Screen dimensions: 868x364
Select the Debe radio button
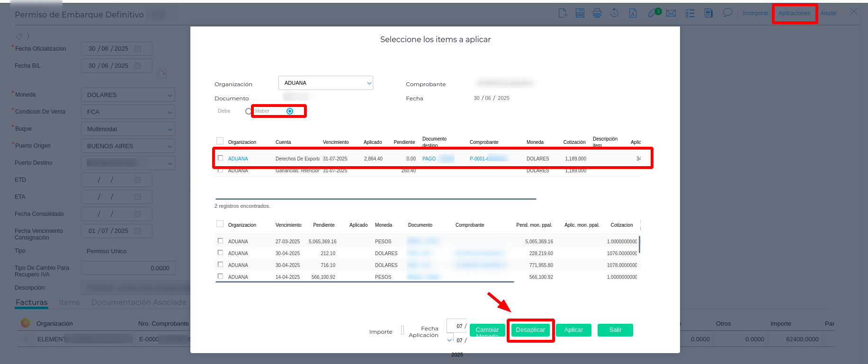(x=248, y=111)
